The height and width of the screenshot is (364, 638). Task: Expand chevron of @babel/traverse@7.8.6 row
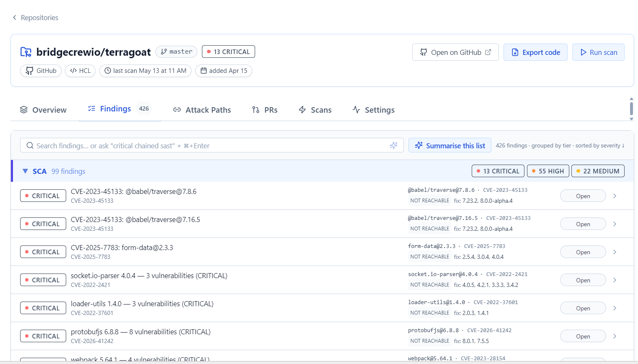[x=615, y=196]
